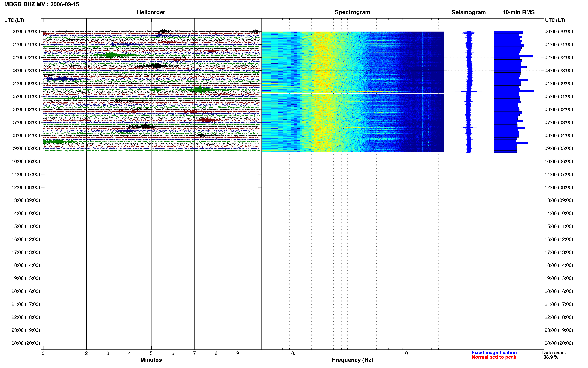Image resolution: width=588 pixels, height=368 pixels.
Task: Click the tallest RMS bar near 04:30
Action: (x=514, y=91)
